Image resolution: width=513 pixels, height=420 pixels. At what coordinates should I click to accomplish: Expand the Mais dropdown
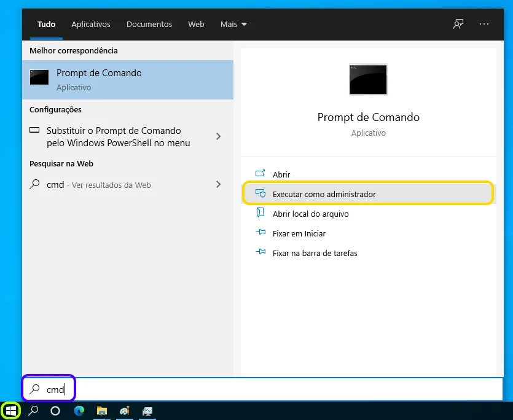click(x=233, y=24)
